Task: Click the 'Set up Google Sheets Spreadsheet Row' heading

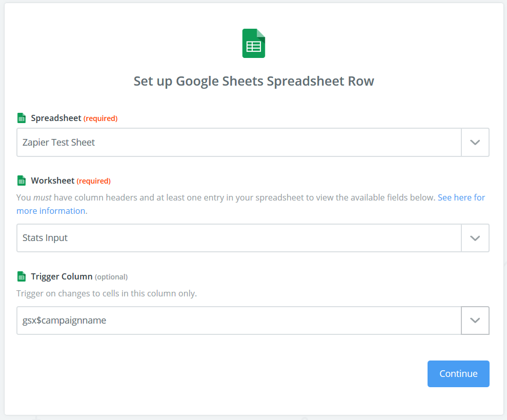Action: click(254, 81)
